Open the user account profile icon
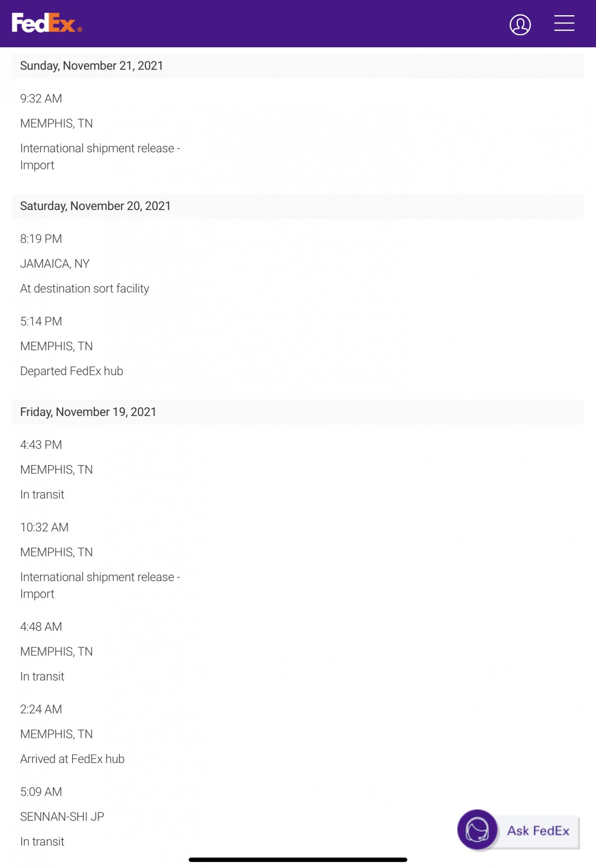596x868 pixels. 520,25
